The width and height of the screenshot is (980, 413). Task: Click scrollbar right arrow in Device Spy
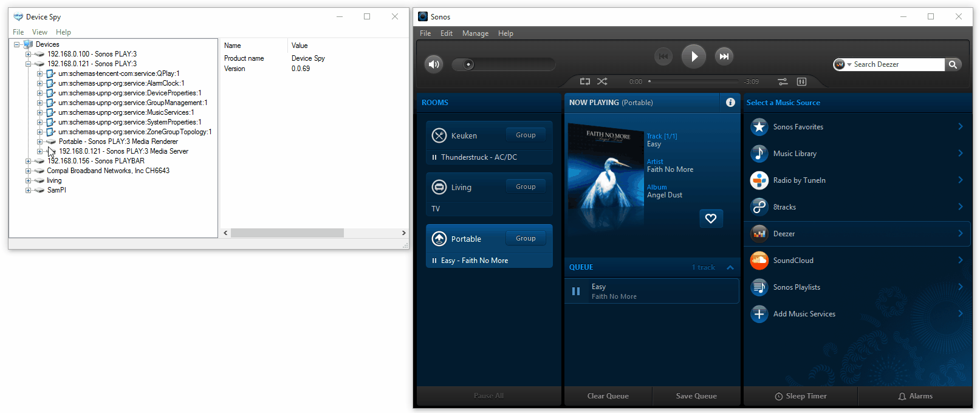pos(403,233)
